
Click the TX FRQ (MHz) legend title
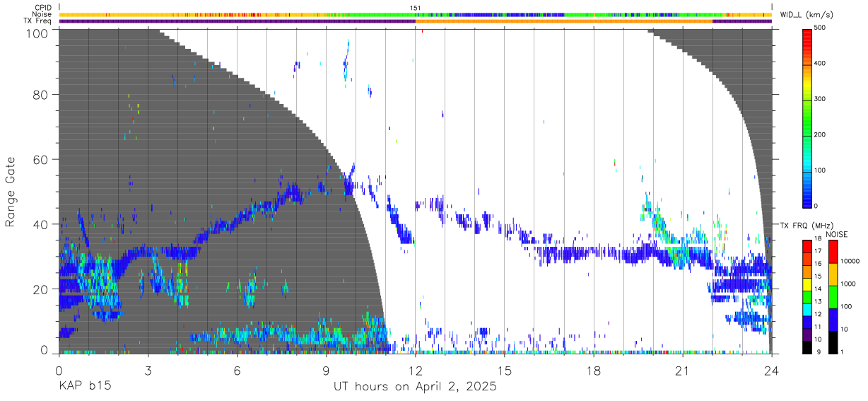805,225
